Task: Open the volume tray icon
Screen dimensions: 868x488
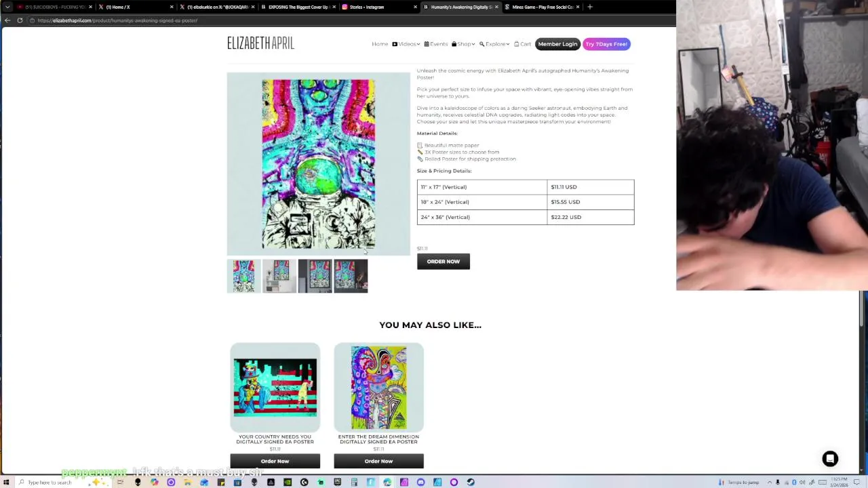Action: 802,483
